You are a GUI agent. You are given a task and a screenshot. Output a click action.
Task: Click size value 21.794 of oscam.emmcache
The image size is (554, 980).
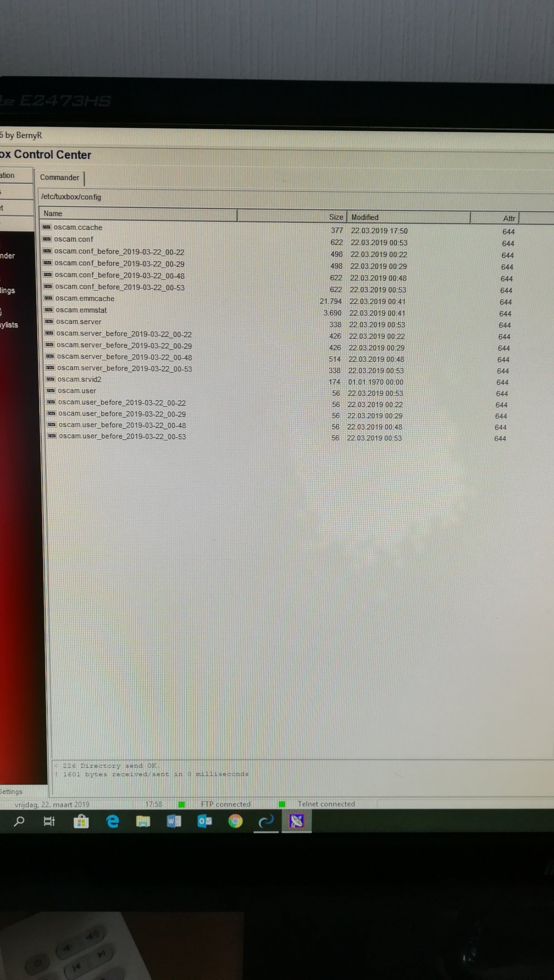331,301
